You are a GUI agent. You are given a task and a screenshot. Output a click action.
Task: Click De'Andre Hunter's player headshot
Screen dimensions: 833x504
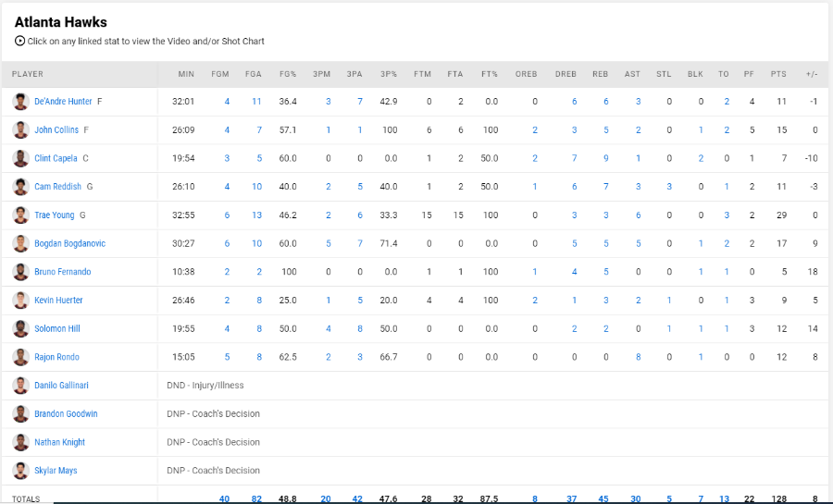pos(20,102)
